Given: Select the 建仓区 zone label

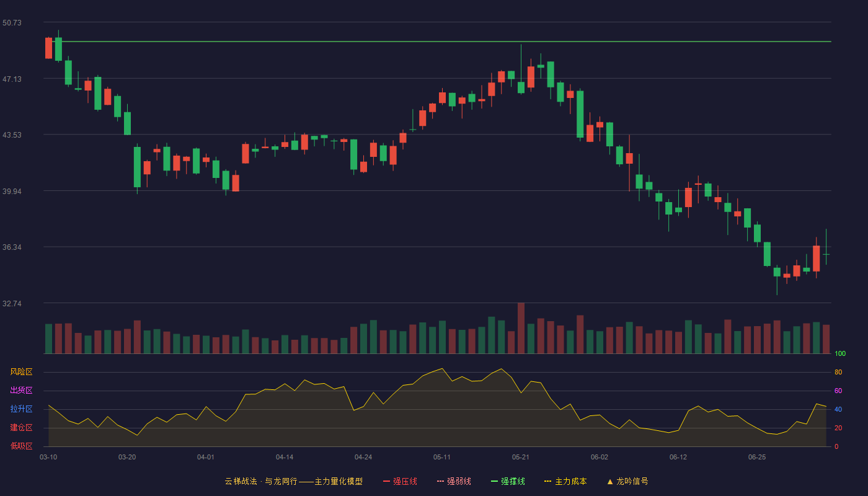Looking at the screenshot, I should [21, 428].
